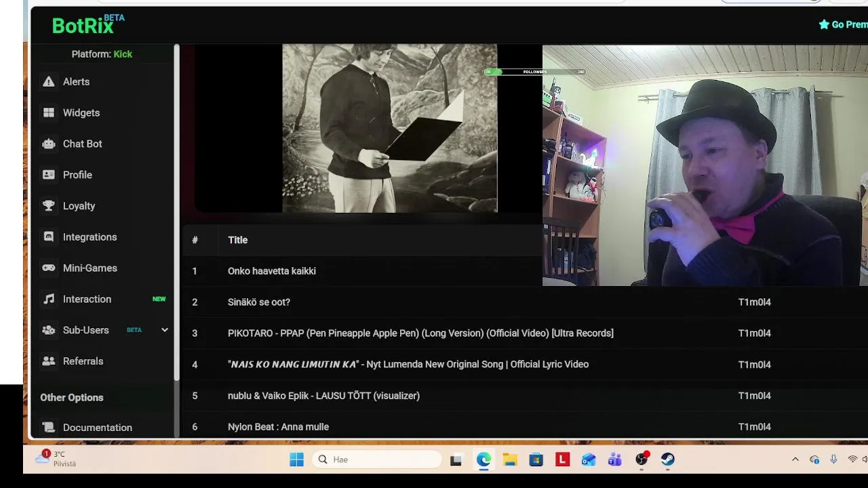Click the Kick platform label

(x=123, y=54)
